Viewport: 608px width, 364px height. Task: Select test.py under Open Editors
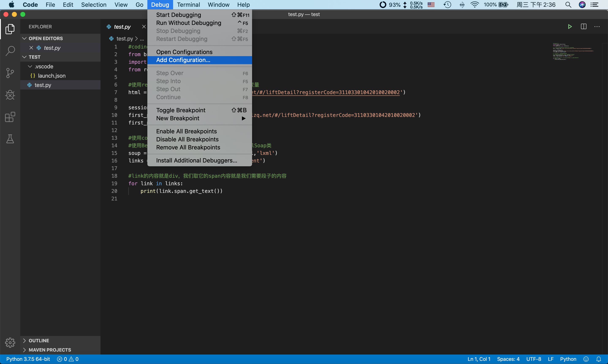tap(60, 48)
